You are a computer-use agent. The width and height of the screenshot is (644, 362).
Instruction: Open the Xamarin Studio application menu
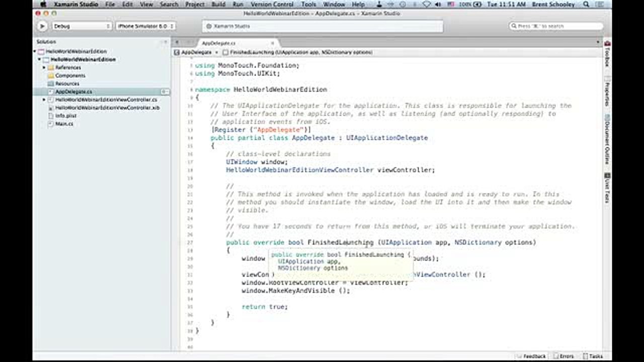76,4
